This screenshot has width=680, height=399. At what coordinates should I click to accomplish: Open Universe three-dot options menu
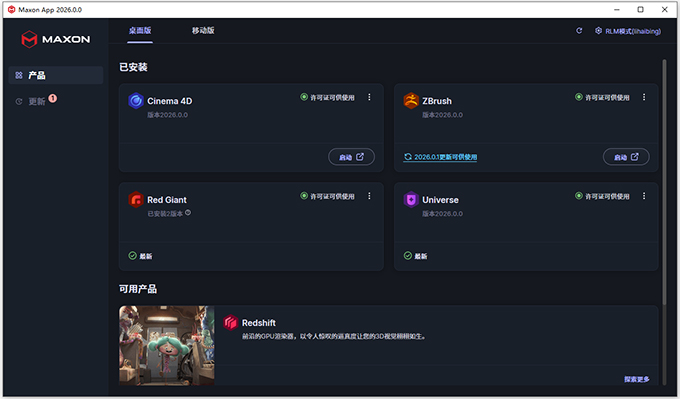click(644, 196)
